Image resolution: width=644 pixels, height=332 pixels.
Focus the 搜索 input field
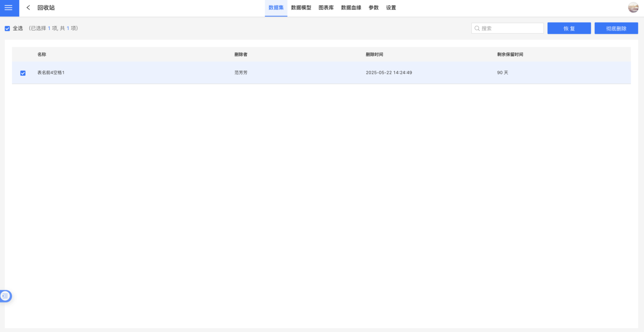pyautogui.click(x=511, y=28)
